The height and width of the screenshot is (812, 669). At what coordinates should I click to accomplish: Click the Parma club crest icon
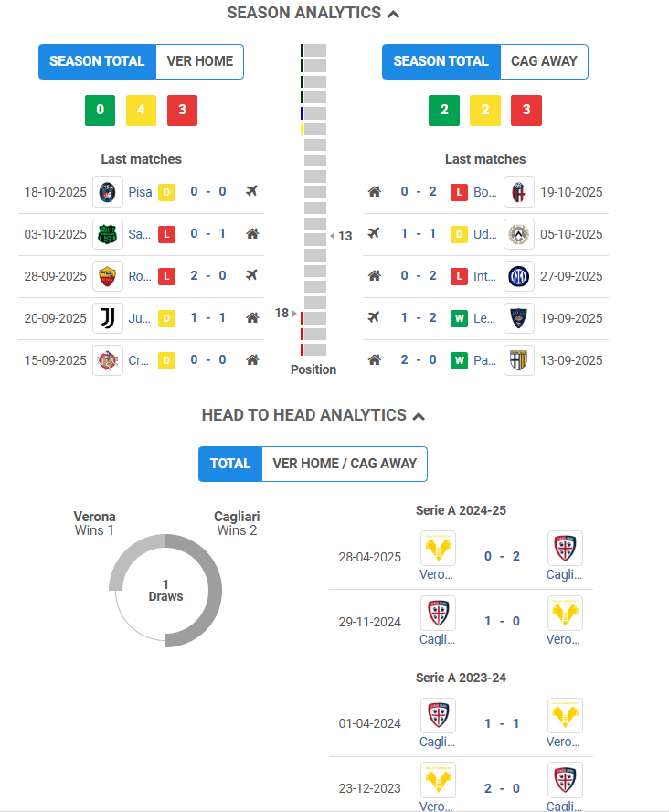[x=518, y=360]
